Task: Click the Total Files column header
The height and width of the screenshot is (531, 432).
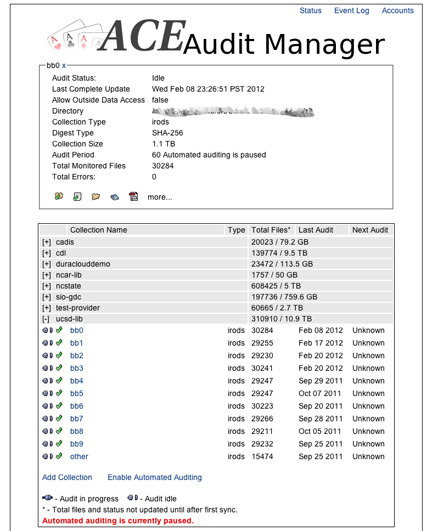Action: (271, 230)
